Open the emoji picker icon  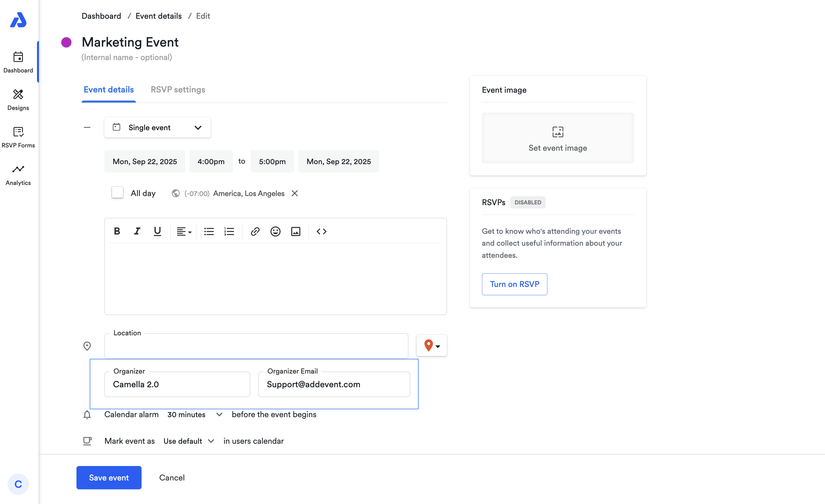point(275,231)
